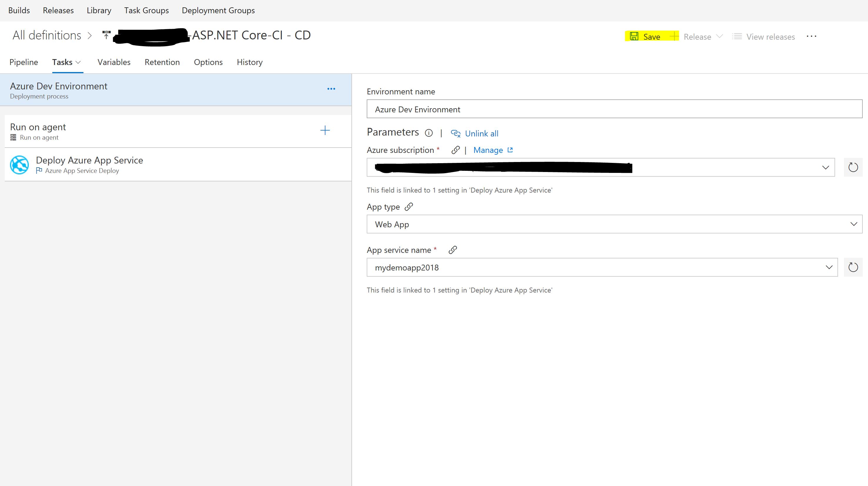Screen dimensions: 868x486
Task: Expand the mydemoapp2018 app service dropdown
Action: click(x=829, y=268)
